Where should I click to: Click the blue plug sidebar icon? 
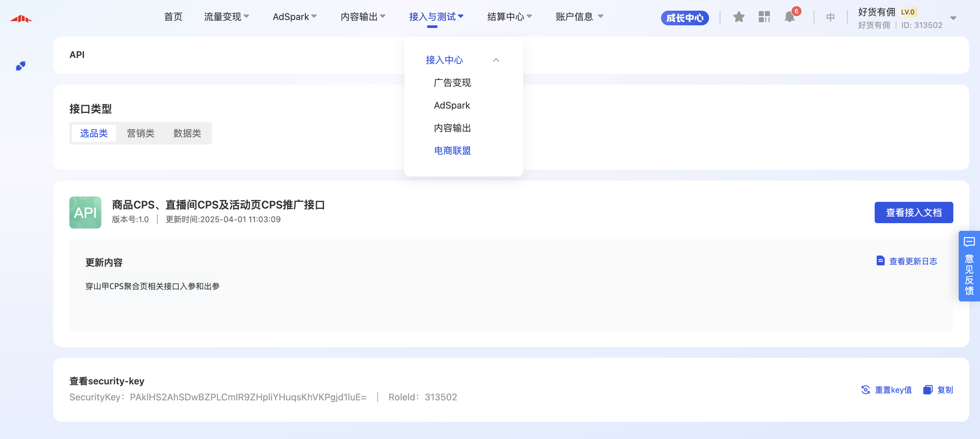(21, 66)
